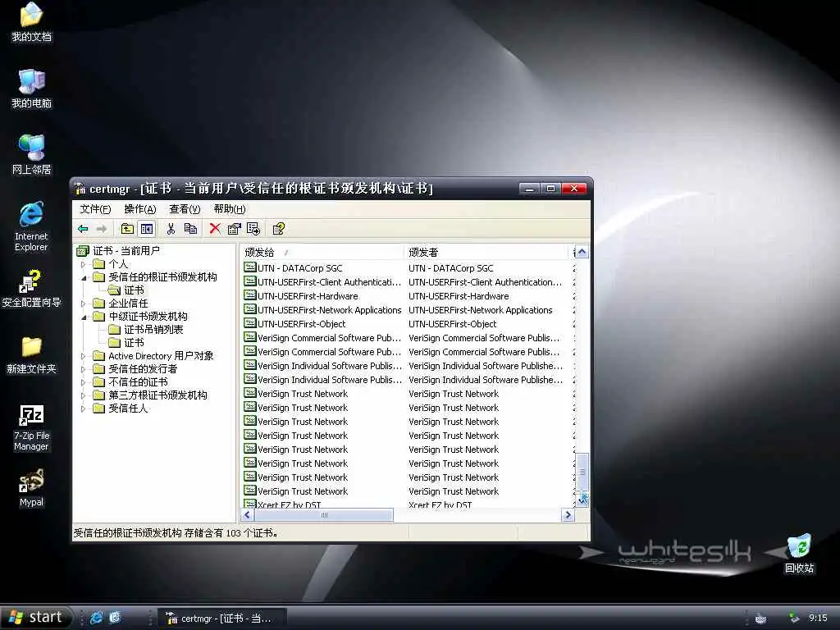This screenshot has height=630, width=840.
Task: Select Internet Explorer desktop icon
Action: tap(32, 226)
